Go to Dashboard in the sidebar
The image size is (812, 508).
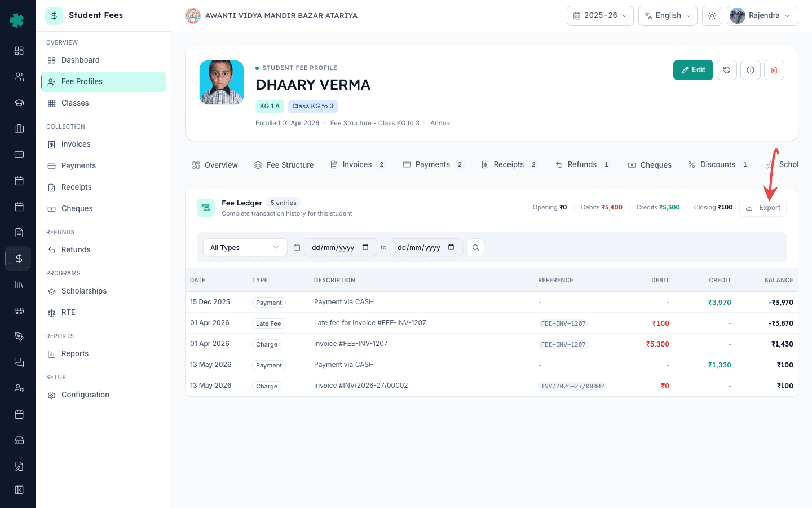(x=103, y=60)
